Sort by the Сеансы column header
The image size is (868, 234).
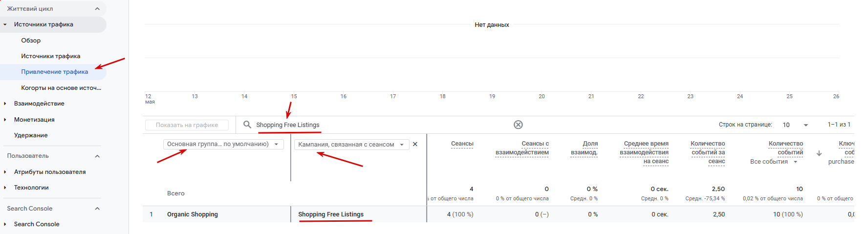(462, 144)
